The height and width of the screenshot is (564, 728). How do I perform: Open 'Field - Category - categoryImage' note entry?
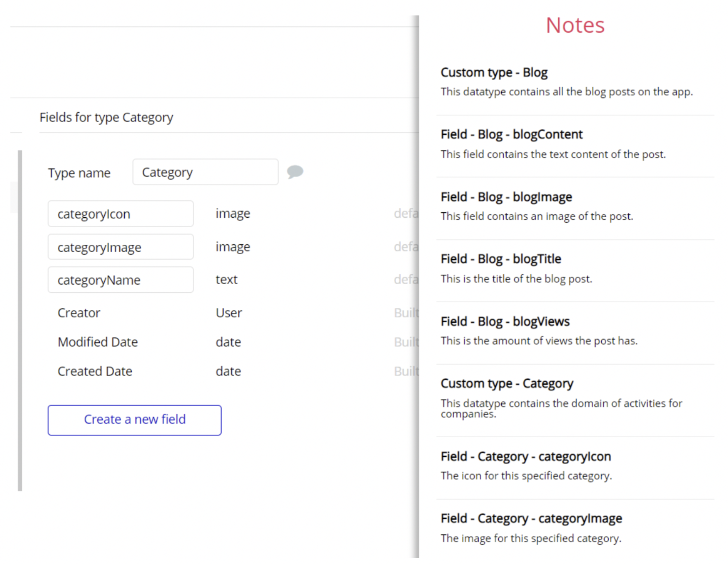point(531,519)
